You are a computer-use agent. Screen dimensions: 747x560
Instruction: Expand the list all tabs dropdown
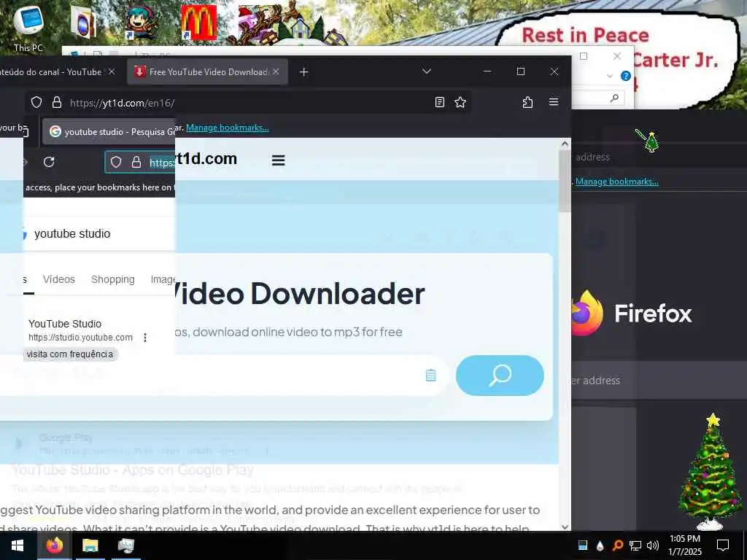tap(426, 71)
